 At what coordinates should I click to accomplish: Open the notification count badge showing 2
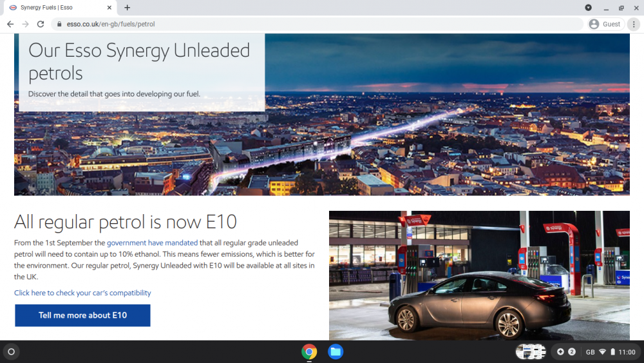point(572,352)
